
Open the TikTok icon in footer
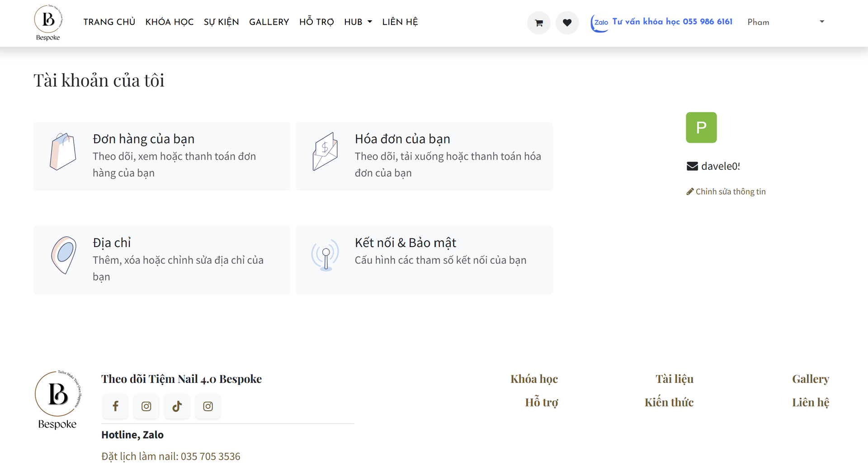coord(177,406)
